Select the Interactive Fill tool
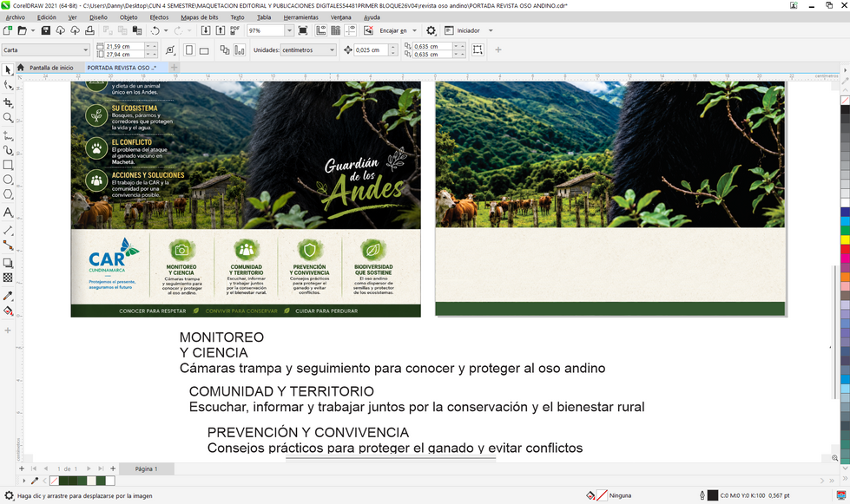The width and height of the screenshot is (850, 504). point(8,311)
